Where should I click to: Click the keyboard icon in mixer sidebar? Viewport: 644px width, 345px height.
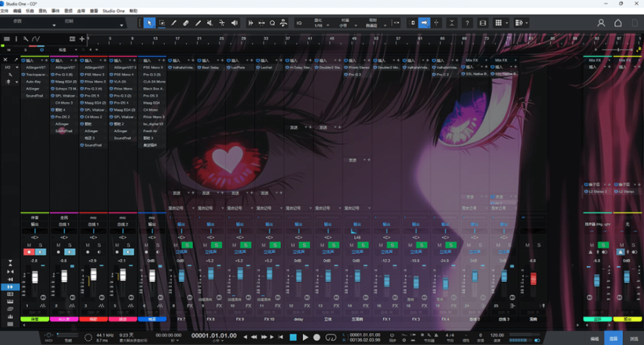pos(10,301)
